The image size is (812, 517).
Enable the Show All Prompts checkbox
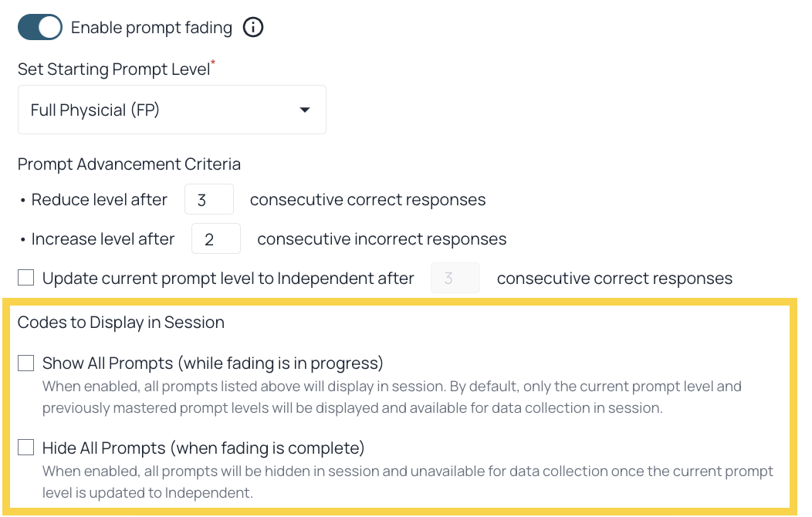click(x=26, y=363)
